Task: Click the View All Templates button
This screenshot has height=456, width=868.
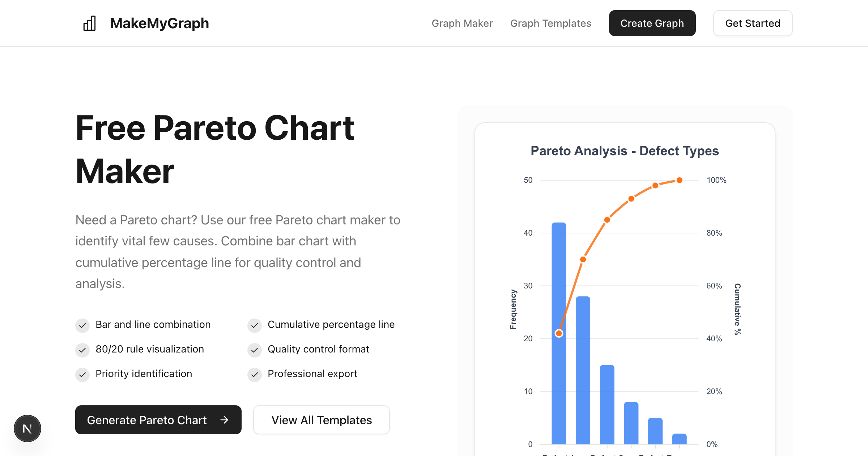Action: tap(321, 420)
